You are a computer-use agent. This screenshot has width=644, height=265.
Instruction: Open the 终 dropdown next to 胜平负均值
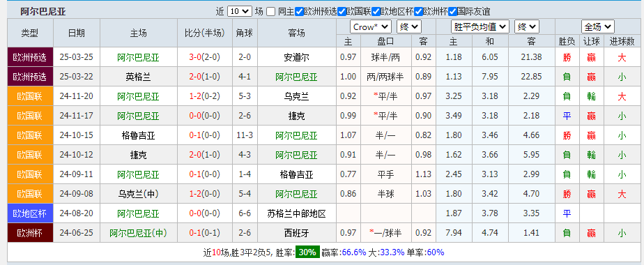[x=527, y=27]
